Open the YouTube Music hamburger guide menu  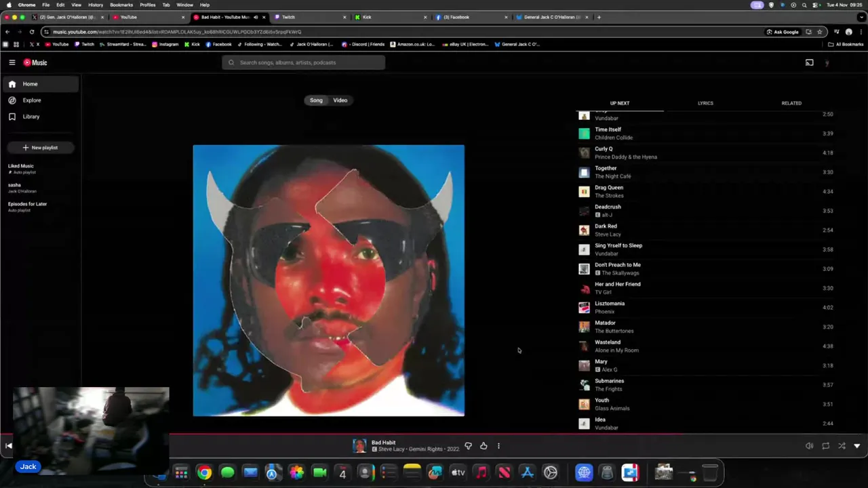coord(12,62)
